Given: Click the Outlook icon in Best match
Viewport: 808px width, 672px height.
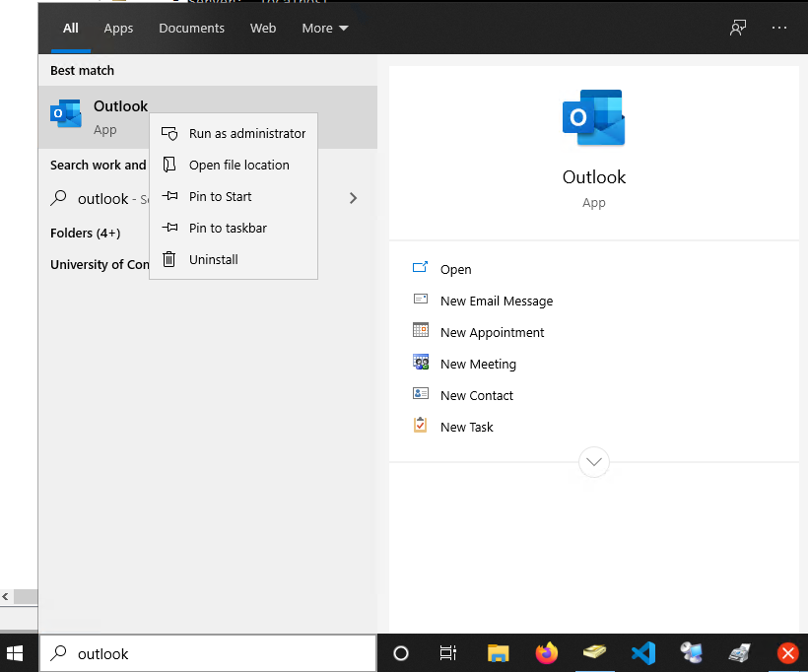Looking at the screenshot, I should pyautogui.click(x=66, y=114).
